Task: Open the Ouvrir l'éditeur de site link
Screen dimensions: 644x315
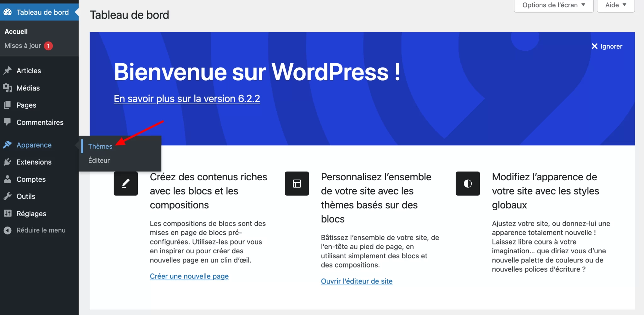Action: point(357,281)
